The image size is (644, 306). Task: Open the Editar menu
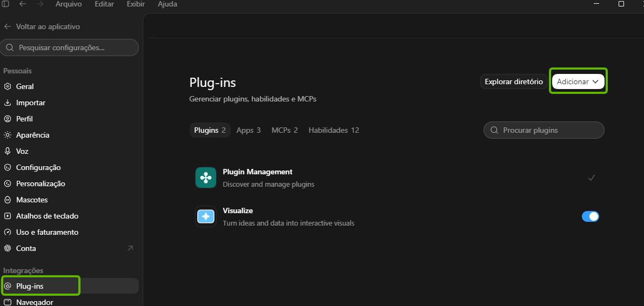click(104, 4)
